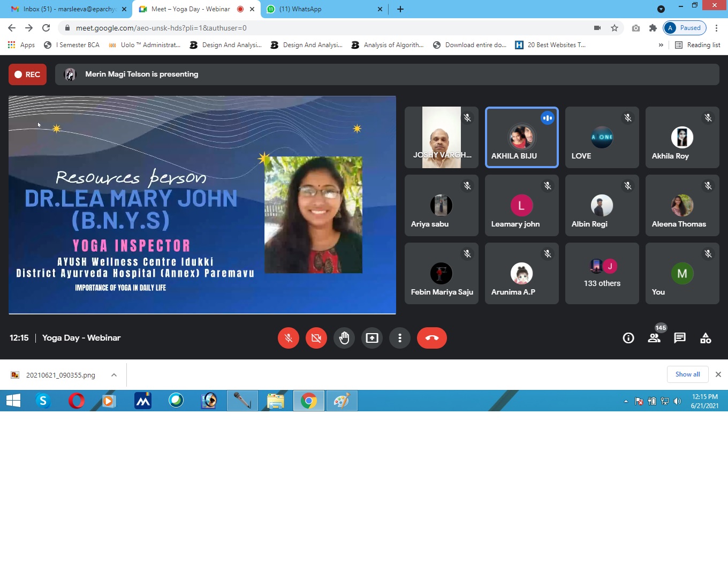This screenshot has height=572, width=728.
Task: Open the chat messages panel
Action: click(680, 338)
